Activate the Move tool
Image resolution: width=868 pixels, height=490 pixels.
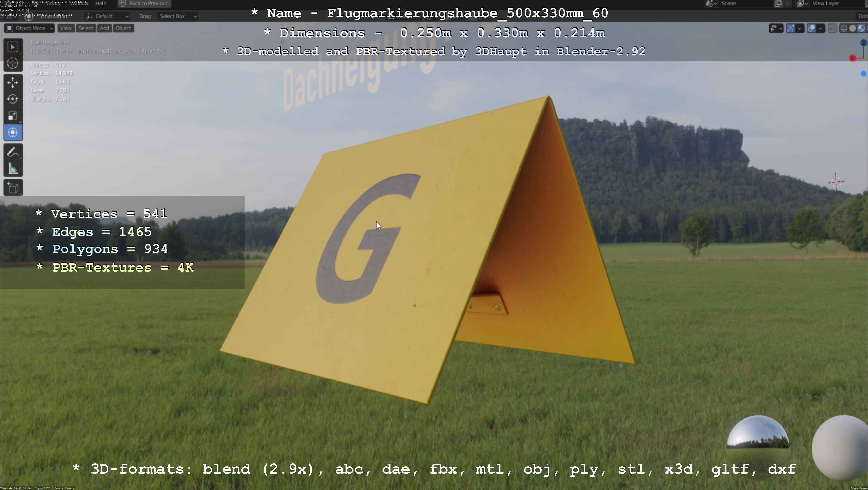[13, 82]
